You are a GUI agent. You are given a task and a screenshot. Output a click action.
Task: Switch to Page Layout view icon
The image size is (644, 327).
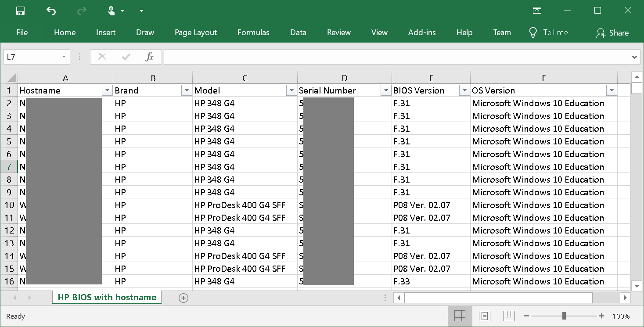485,316
